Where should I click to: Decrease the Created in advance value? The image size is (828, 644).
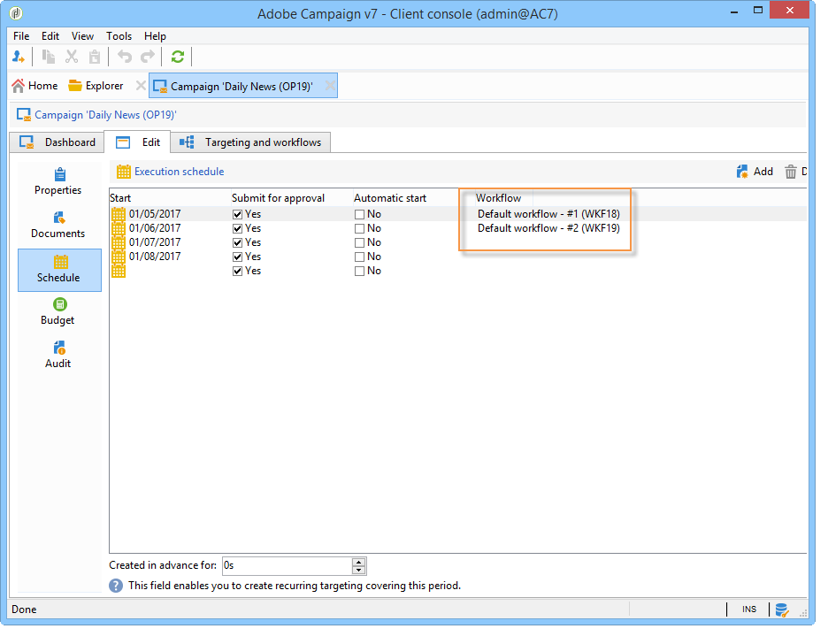[359, 570]
